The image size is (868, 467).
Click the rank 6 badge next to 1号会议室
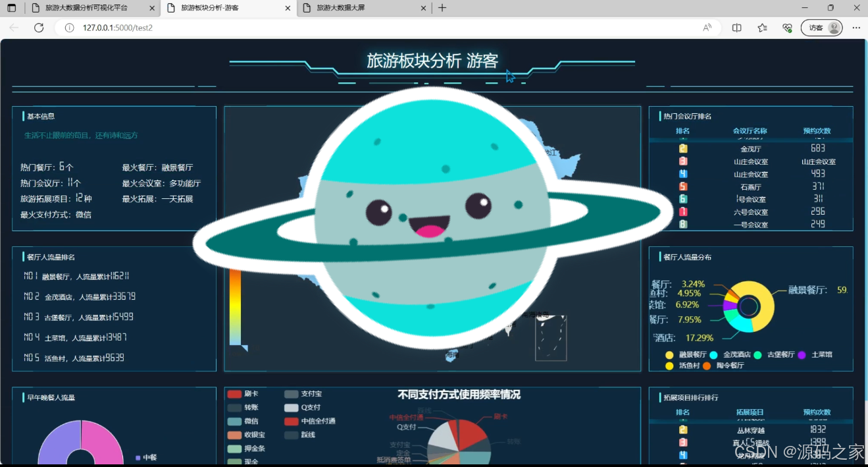[683, 199]
